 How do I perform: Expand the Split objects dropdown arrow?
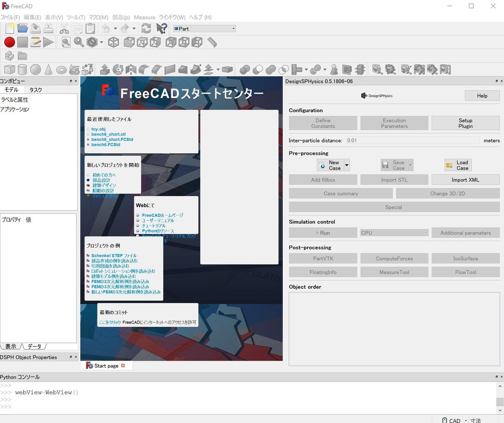(325, 69)
